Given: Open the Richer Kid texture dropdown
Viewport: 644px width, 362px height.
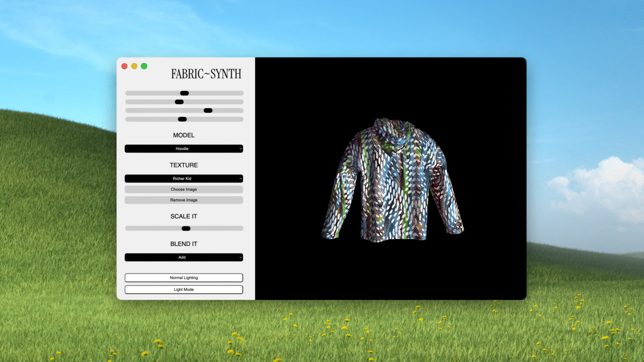Looking at the screenshot, I should pos(184,179).
